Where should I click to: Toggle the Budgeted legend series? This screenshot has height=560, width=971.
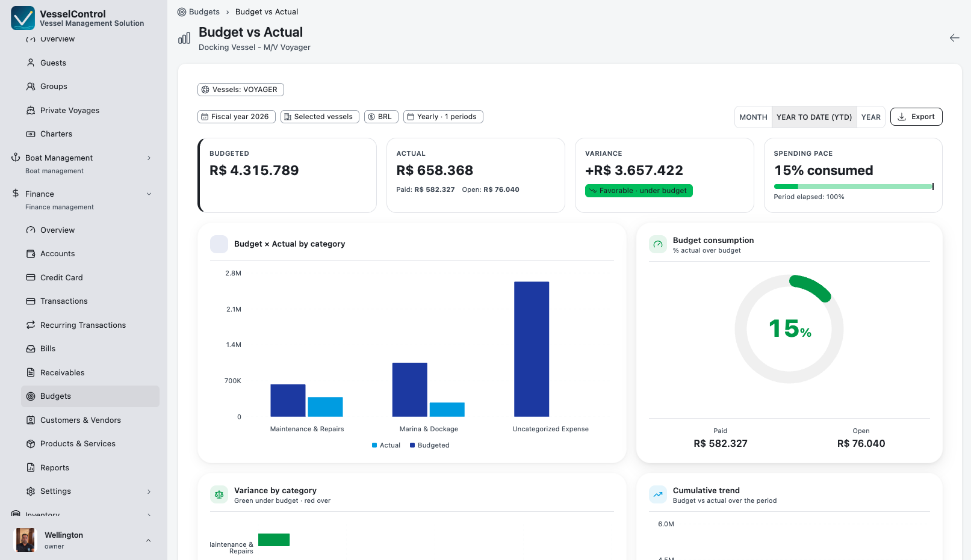(430, 445)
